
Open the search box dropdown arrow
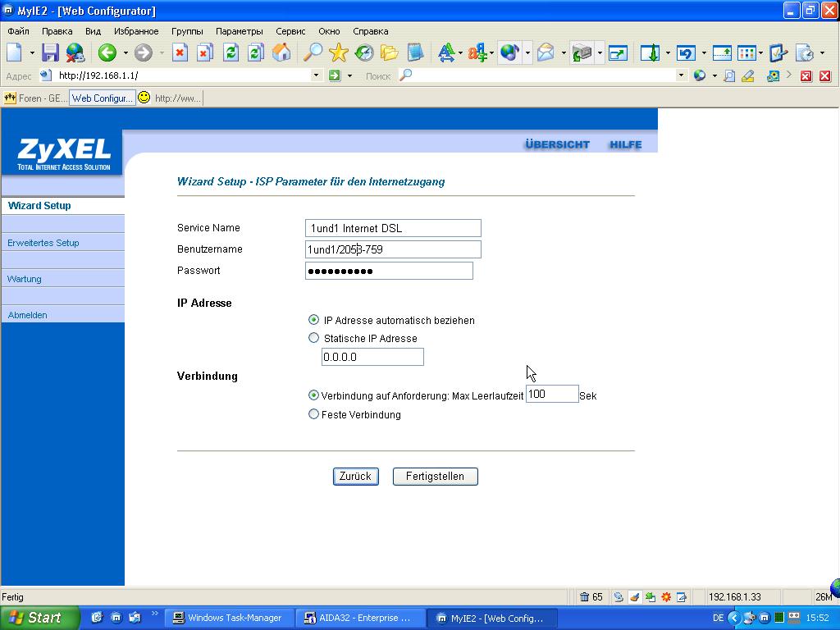681,75
